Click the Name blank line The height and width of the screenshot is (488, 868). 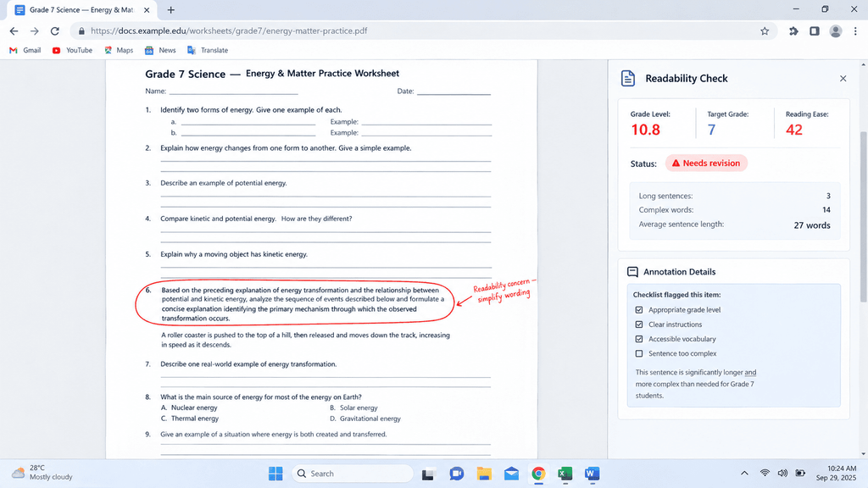233,91
